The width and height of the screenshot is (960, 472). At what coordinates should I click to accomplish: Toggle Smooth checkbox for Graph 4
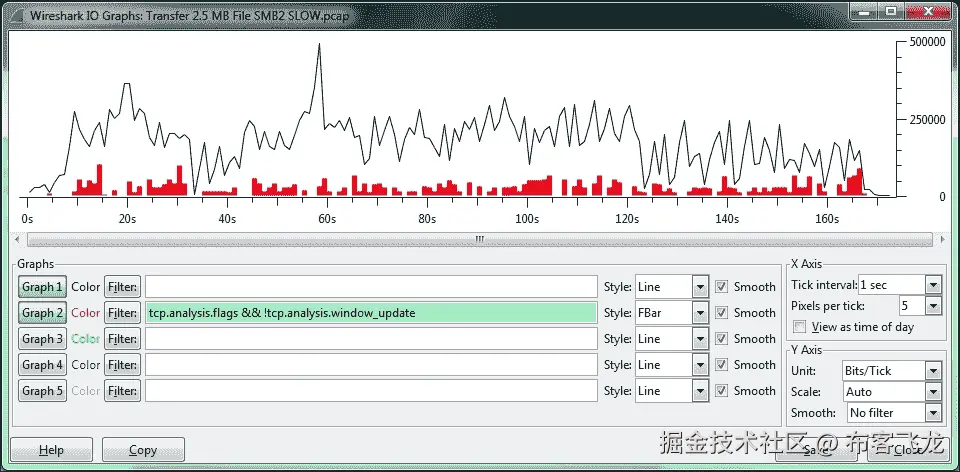click(x=722, y=365)
